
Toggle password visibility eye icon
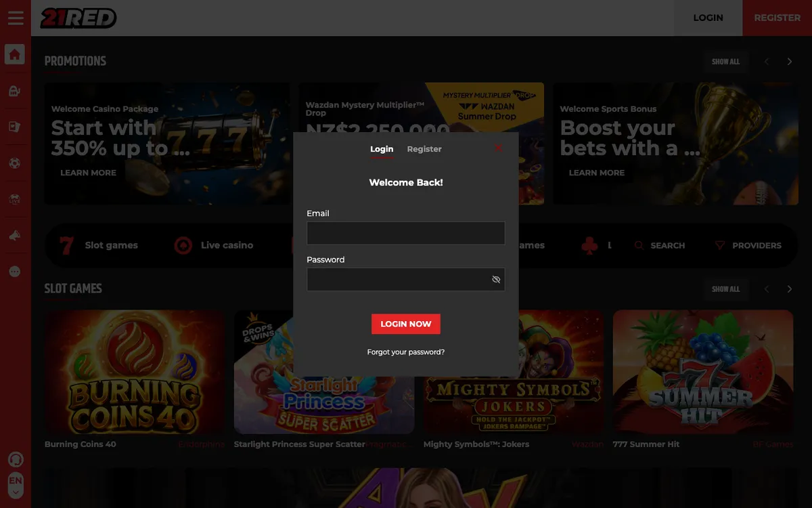click(496, 280)
